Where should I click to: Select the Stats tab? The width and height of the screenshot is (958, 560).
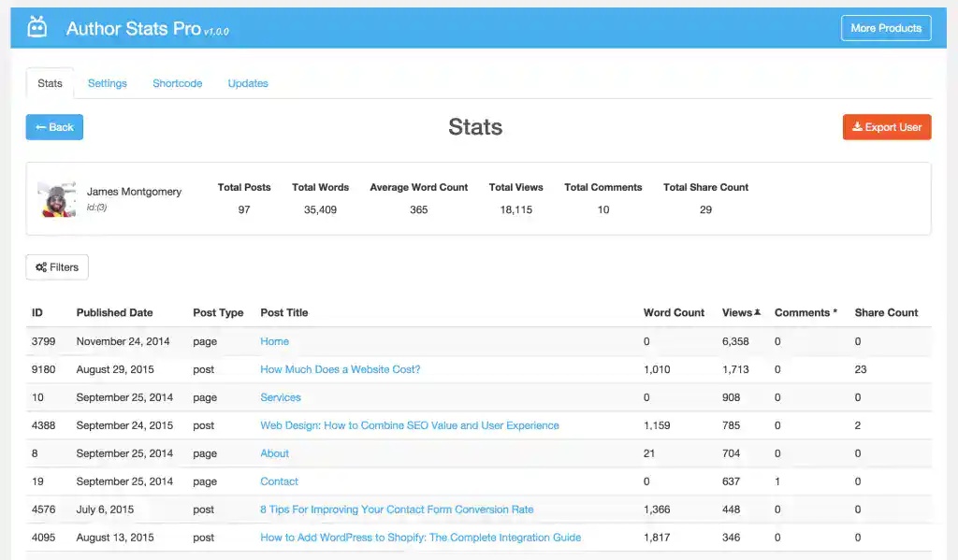pos(51,83)
